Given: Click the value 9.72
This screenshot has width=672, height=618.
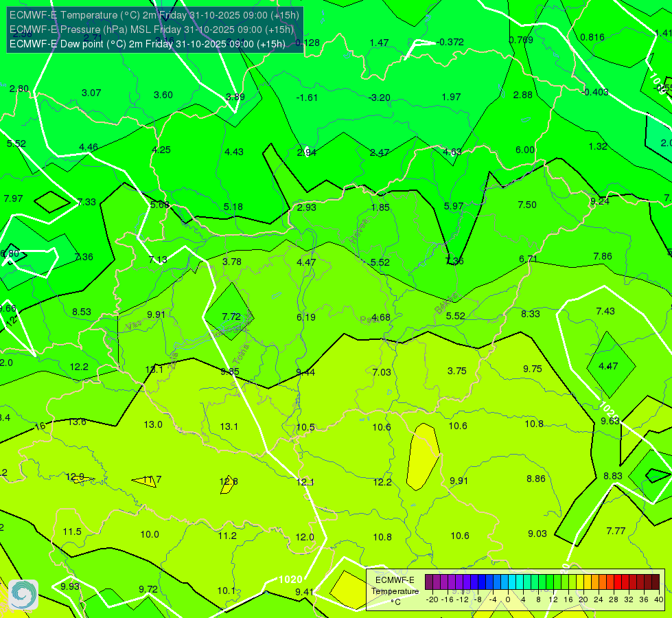Looking at the screenshot, I should (x=148, y=590).
